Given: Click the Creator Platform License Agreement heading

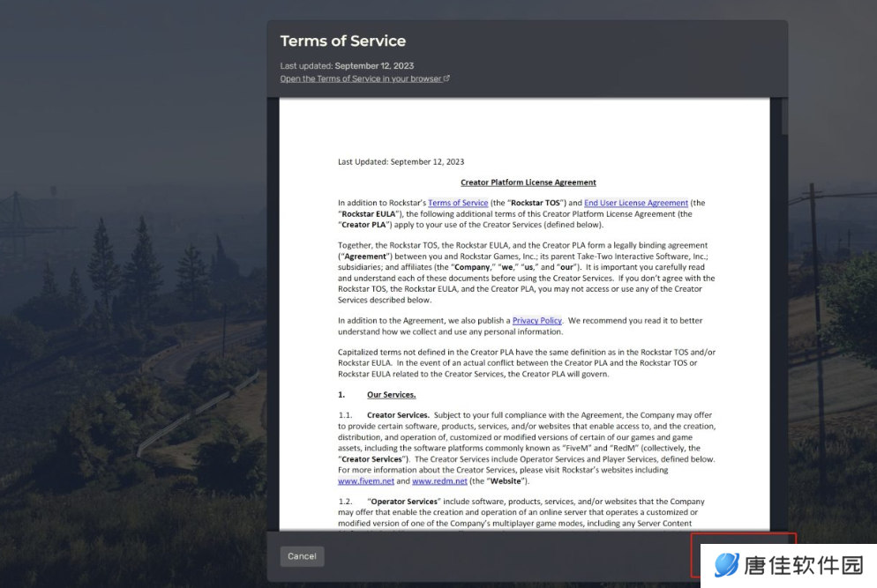Looking at the screenshot, I should tap(528, 182).
